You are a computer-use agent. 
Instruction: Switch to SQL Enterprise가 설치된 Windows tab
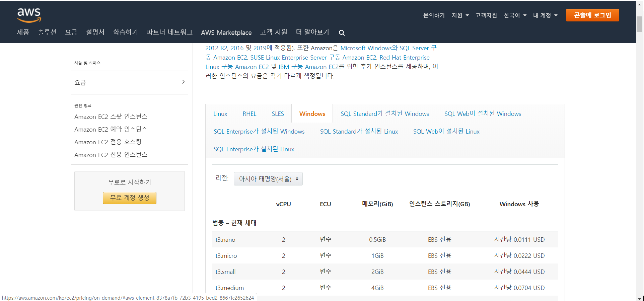[x=259, y=132]
